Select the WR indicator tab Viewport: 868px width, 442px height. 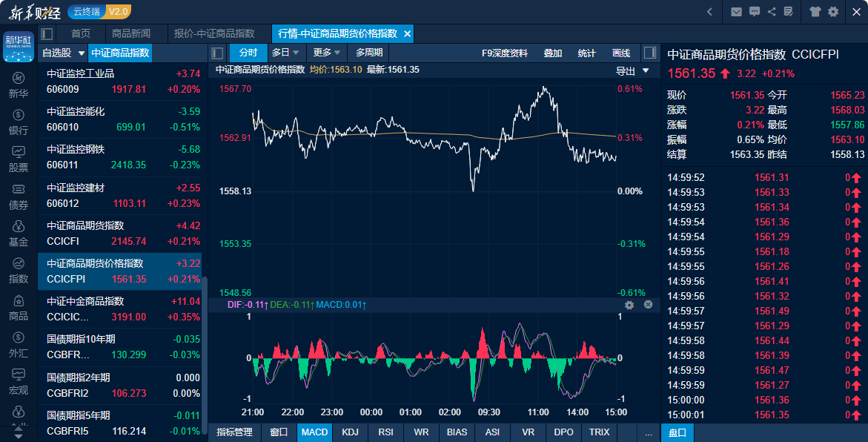[421, 432]
